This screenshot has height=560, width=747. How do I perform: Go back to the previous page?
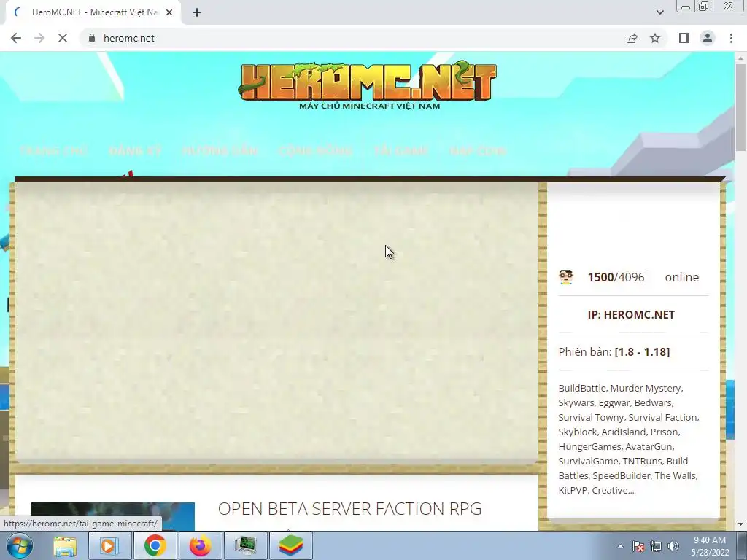pos(16,38)
